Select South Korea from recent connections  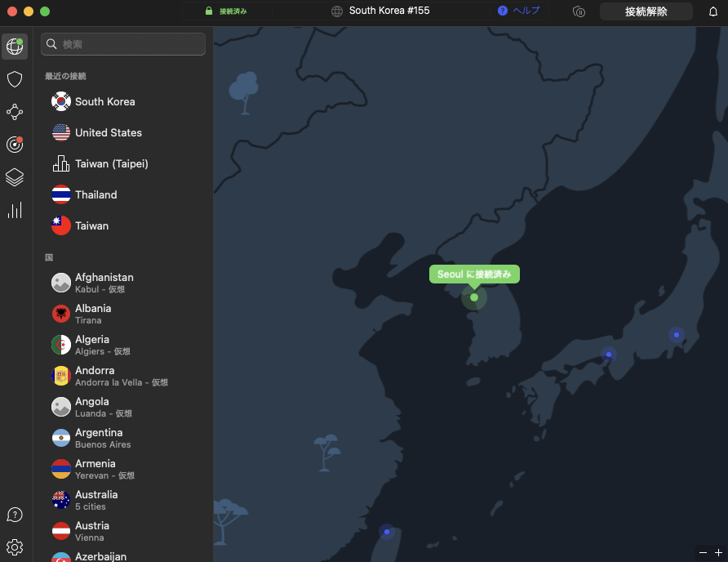[104, 102]
